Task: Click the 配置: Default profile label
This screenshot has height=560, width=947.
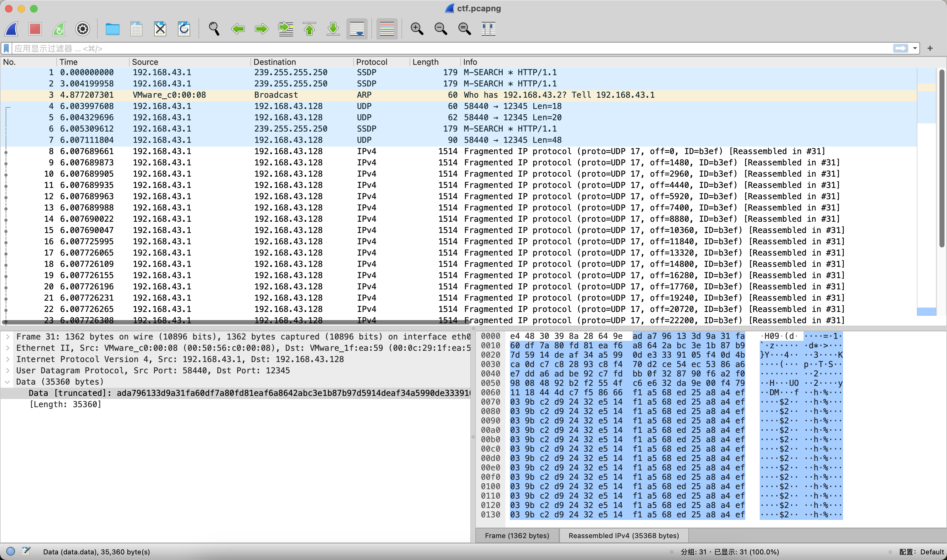Action: tap(921, 552)
